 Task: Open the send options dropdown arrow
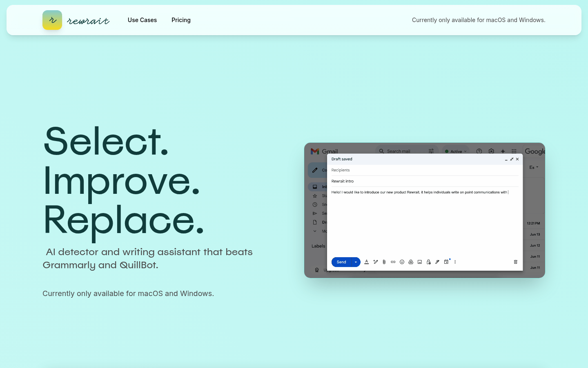[x=356, y=262]
